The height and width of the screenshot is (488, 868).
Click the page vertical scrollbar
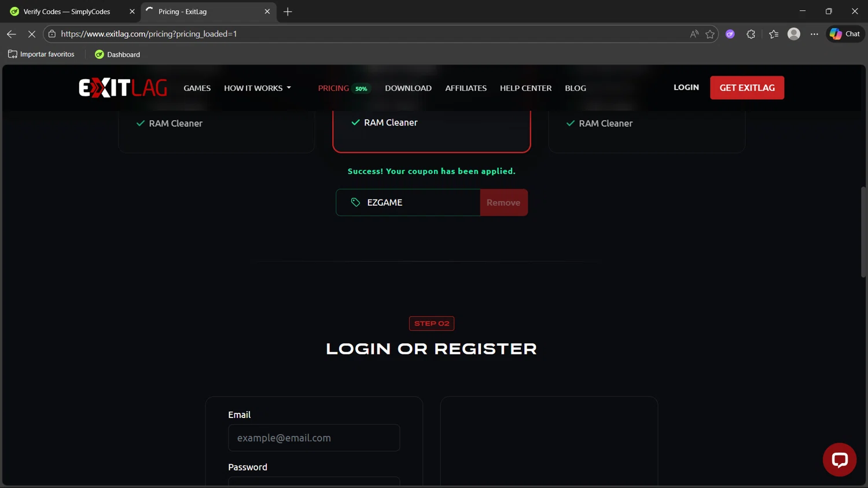863,231
